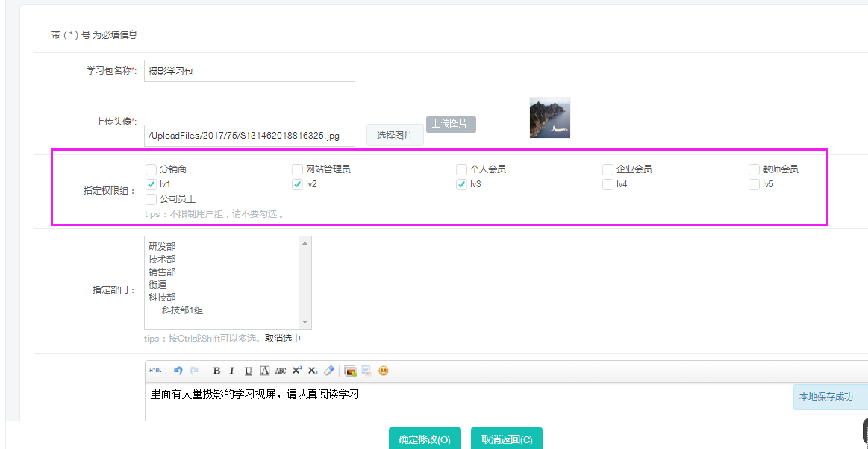The image size is (868, 449).
Task: Clear formatting with the eraser icon
Action: (329, 371)
